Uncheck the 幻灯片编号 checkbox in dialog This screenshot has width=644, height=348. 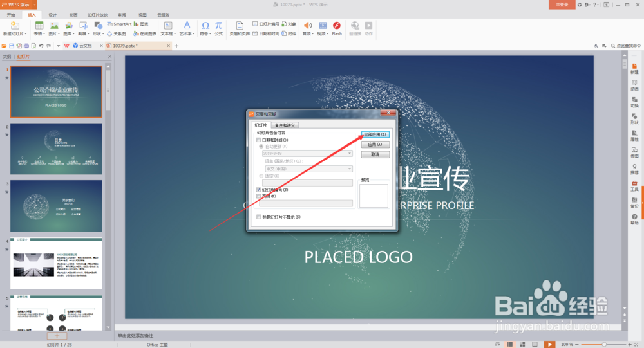(258, 190)
